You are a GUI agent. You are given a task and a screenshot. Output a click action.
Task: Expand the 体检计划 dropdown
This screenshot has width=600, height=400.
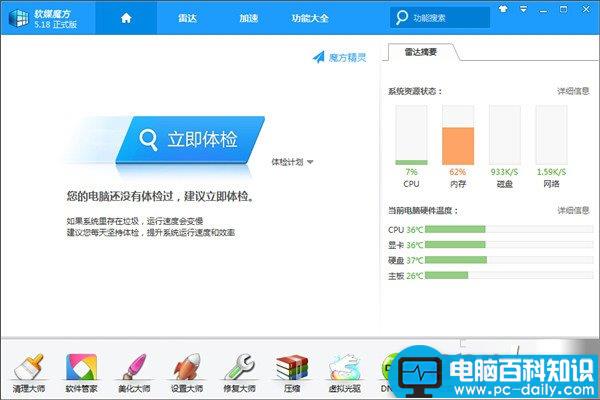click(292, 162)
